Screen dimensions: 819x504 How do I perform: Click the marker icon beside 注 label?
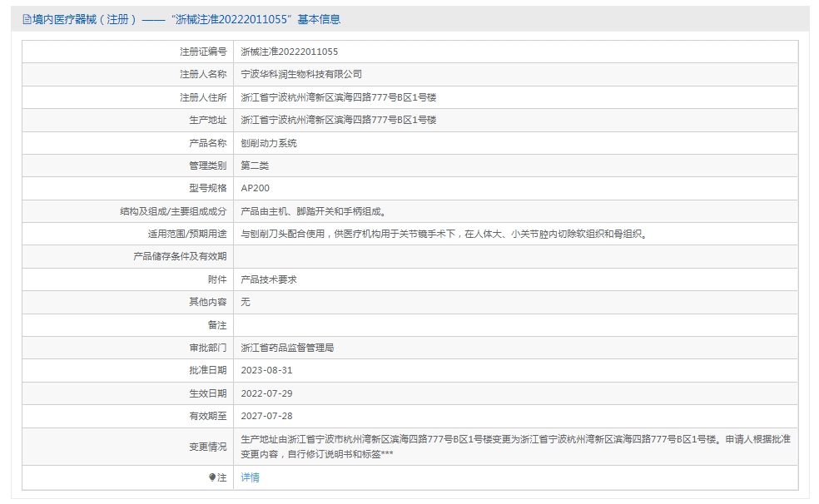tap(212, 477)
